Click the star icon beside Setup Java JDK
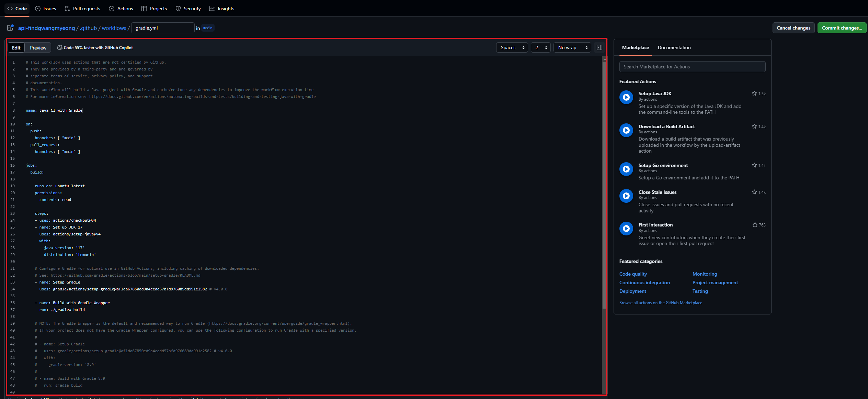Viewport: 868px width, 399px height. 754,93
